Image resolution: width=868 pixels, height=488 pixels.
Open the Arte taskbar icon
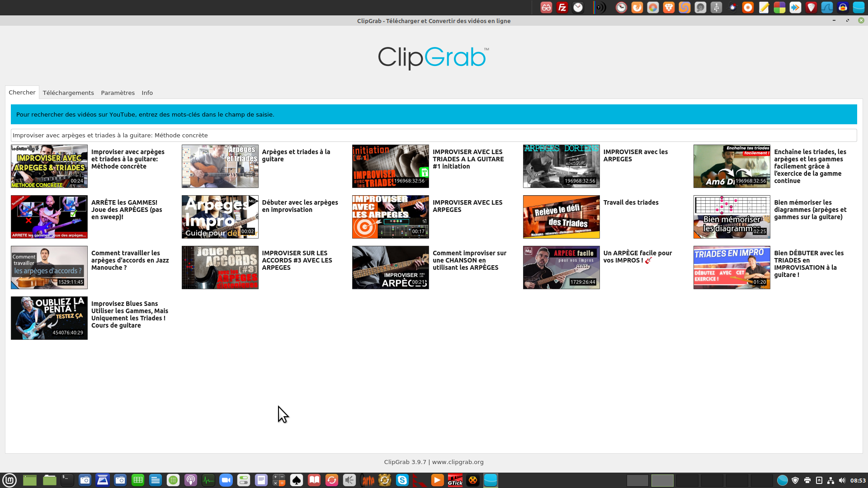tap(367, 480)
